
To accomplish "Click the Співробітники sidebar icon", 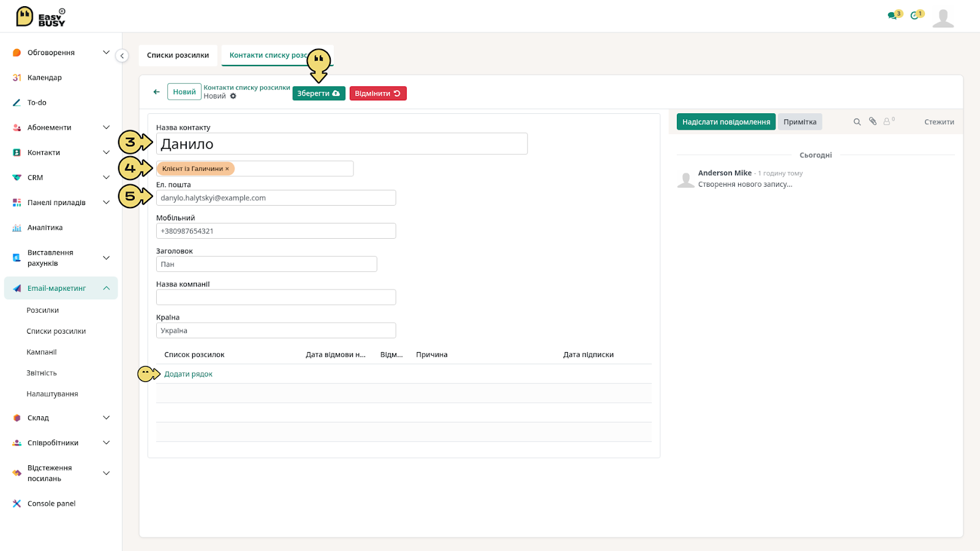I will [17, 443].
